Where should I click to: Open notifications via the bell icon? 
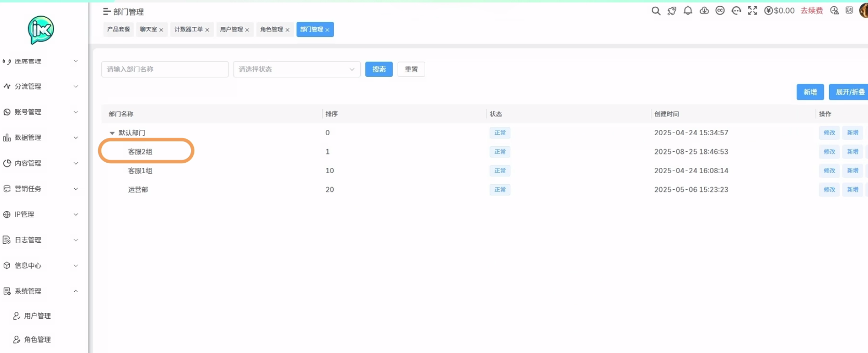(688, 11)
